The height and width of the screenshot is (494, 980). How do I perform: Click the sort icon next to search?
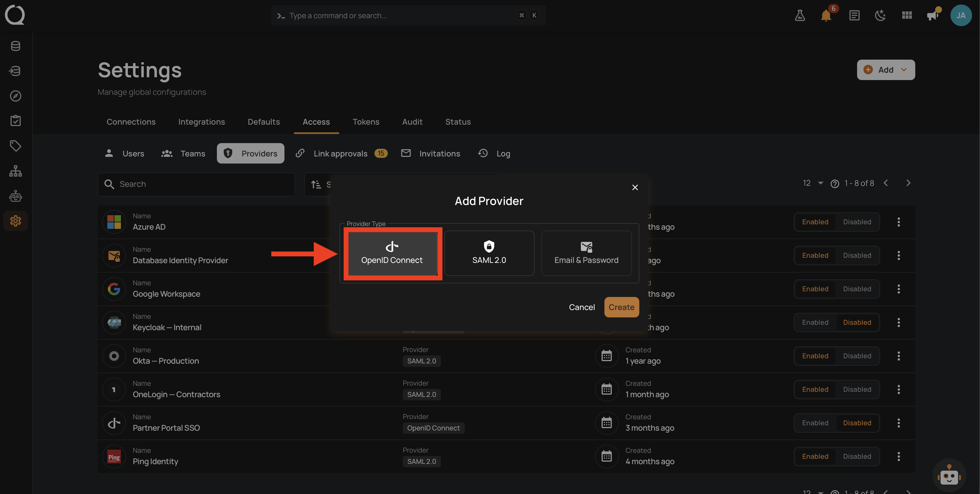[x=316, y=185]
